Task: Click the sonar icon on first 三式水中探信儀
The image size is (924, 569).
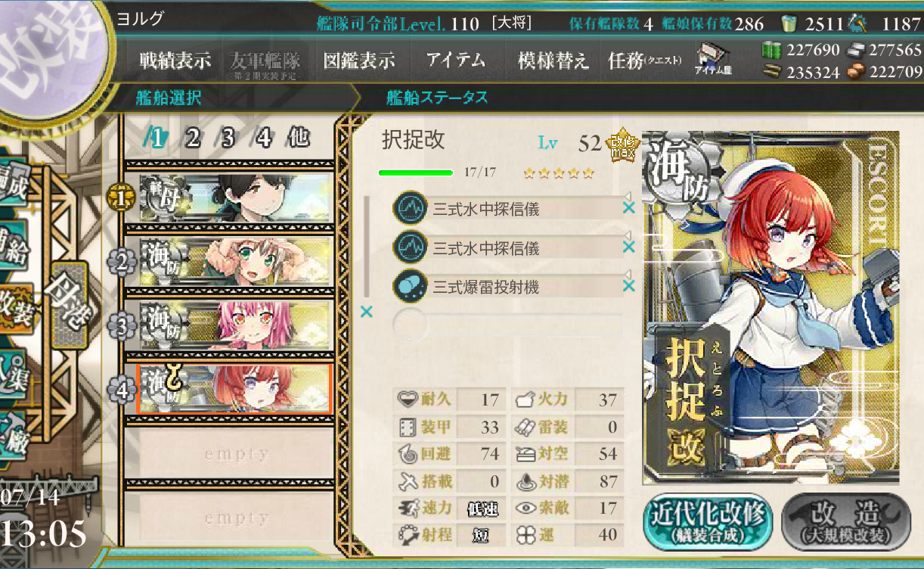Action: (409, 208)
